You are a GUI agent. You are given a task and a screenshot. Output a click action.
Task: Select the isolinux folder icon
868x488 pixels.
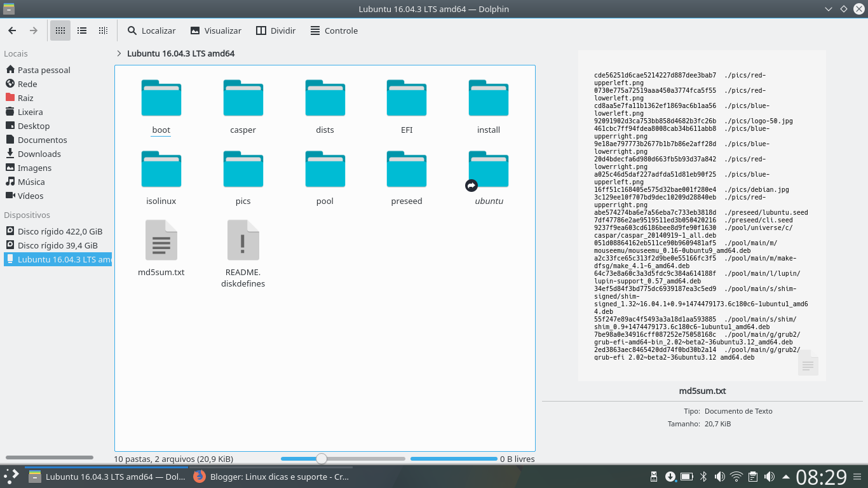pos(161,170)
